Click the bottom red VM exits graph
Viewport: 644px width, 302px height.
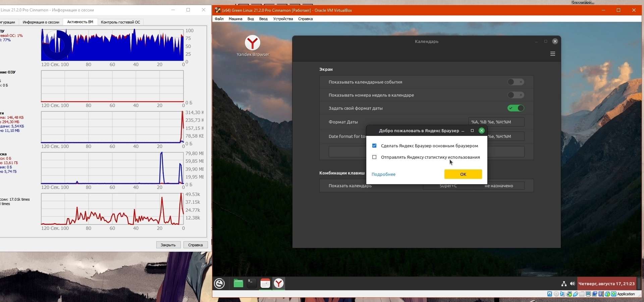point(112,209)
